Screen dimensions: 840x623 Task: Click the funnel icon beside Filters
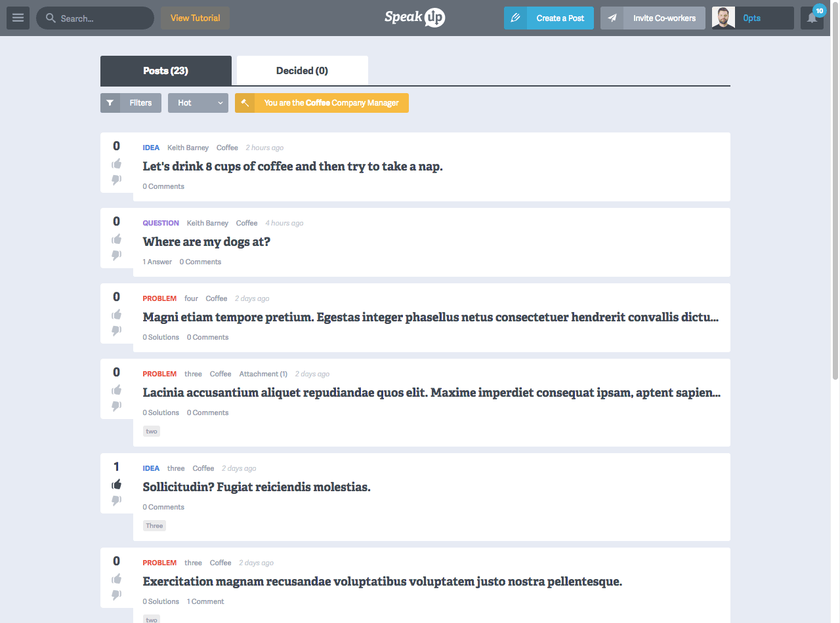110,103
